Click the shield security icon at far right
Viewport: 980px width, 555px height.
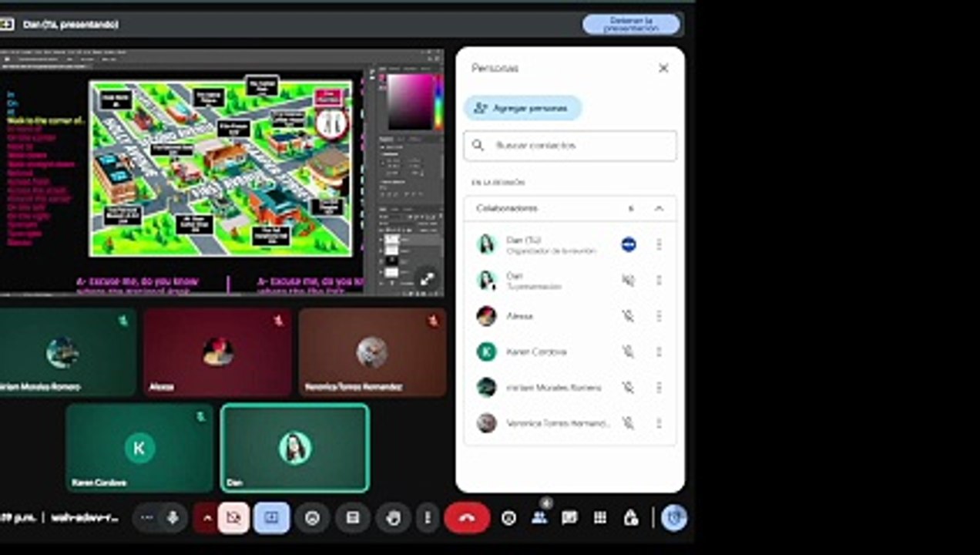point(674,518)
